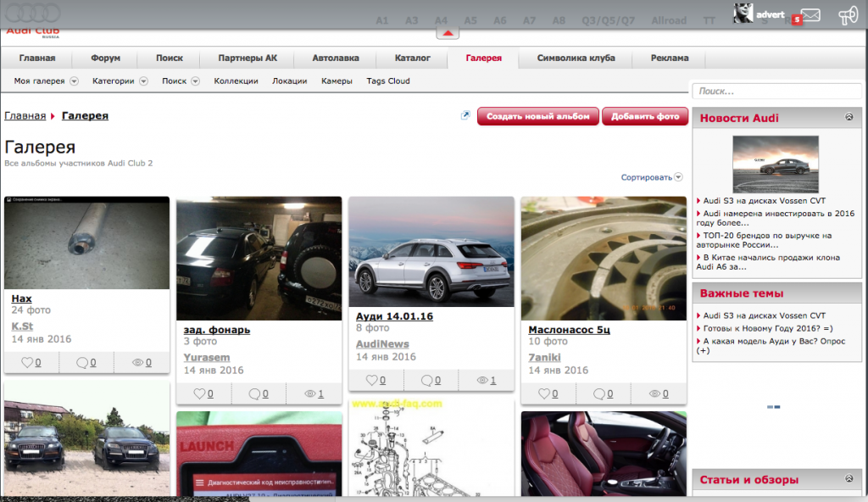Collapse the Статьи и обзоры panel
Screen dimensions: 868x502
pyautogui.click(x=849, y=478)
